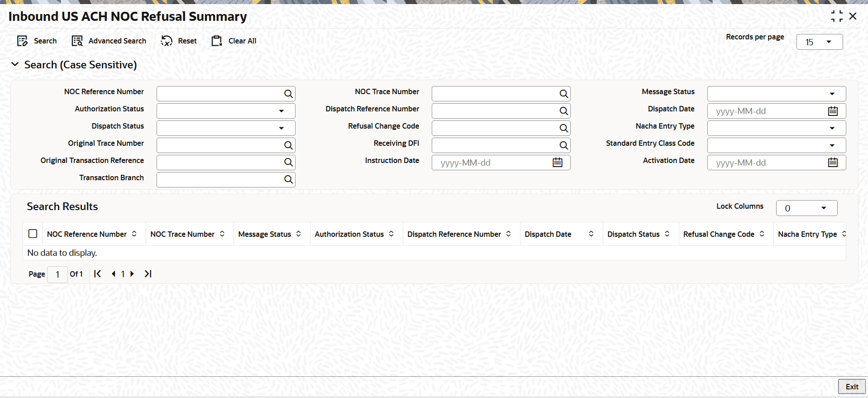This screenshot has width=868, height=398.
Task: Open lookup for NOC Trace Number
Action: (x=563, y=94)
